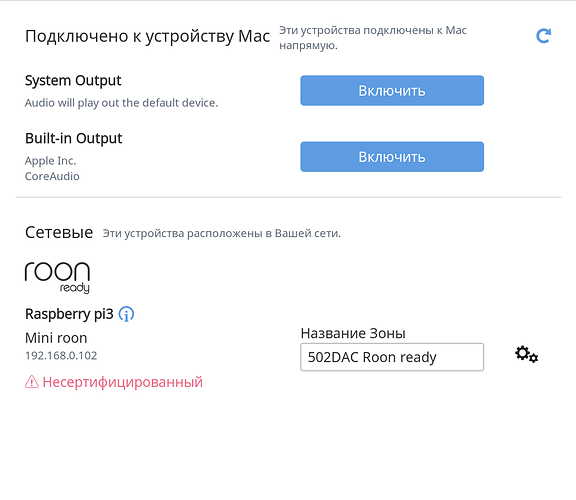
Task: Click the "Несертифицированный" warning text
Action: coord(123,382)
